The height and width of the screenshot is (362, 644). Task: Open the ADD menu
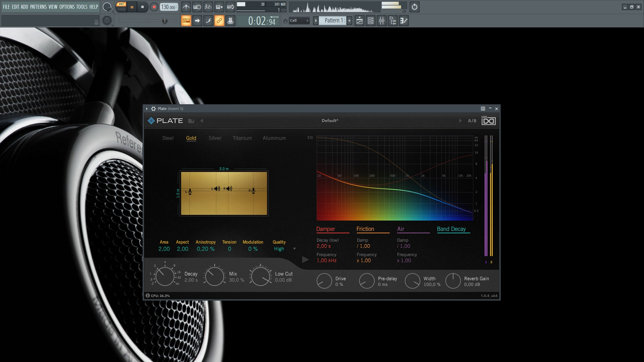coord(24,7)
